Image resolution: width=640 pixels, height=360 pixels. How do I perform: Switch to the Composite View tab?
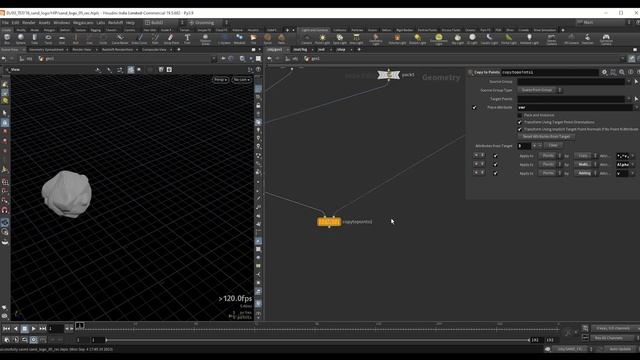(154, 50)
